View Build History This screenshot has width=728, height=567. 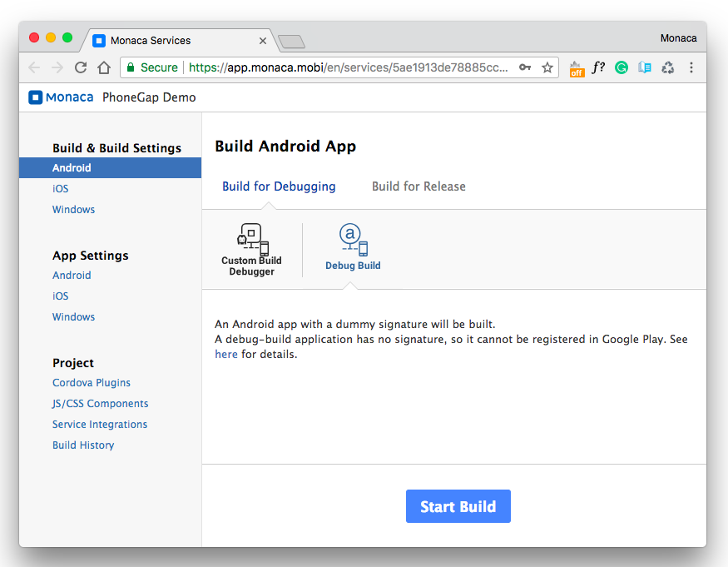pyautogui.click(x=83, y=445)
